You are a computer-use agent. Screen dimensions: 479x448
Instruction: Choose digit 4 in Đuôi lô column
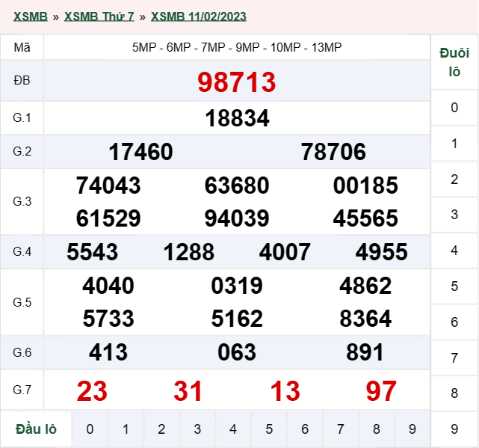pyautogui.click(x=454, y=251)
